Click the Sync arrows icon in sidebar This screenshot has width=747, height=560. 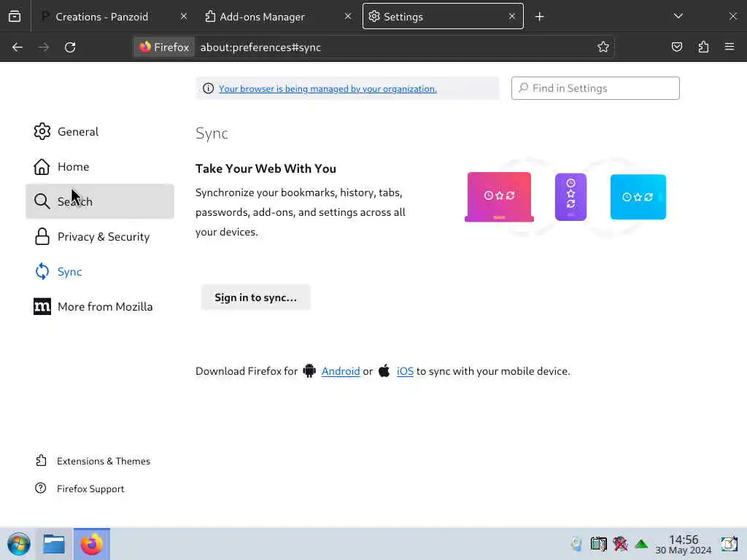point(42,271)
